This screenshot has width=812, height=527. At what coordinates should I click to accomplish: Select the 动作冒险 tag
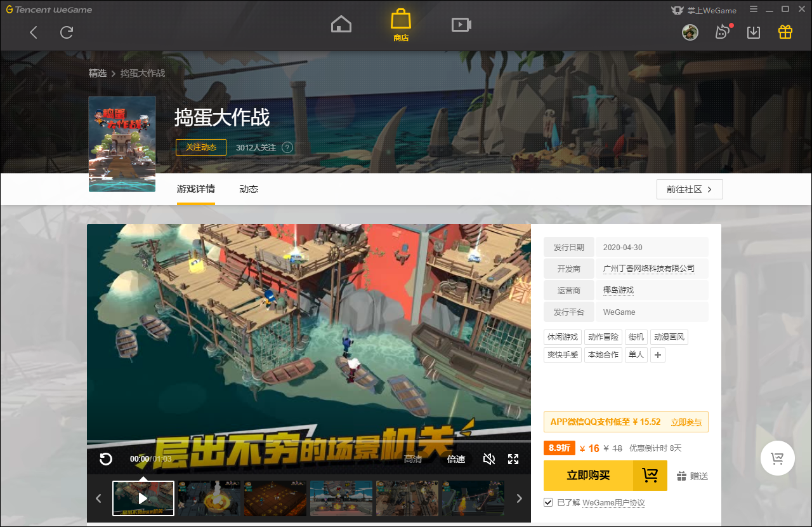coord(603,337)
